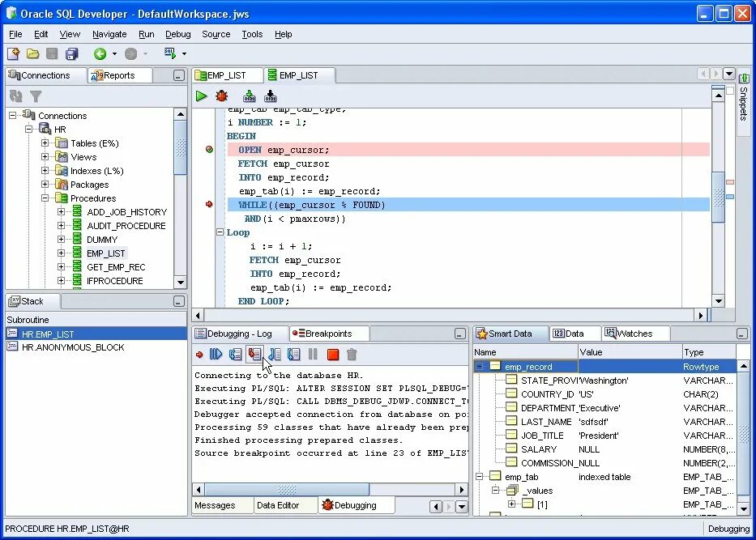Click the Connections tree down scroll arrow

pyautogui.click(x=181, y=283)
